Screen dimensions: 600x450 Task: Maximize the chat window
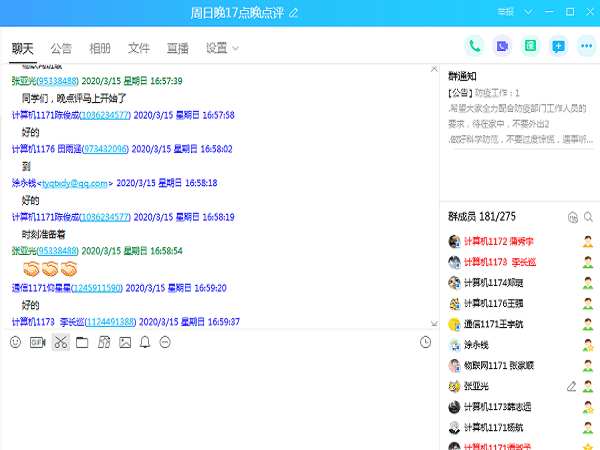tap(570, 12)
